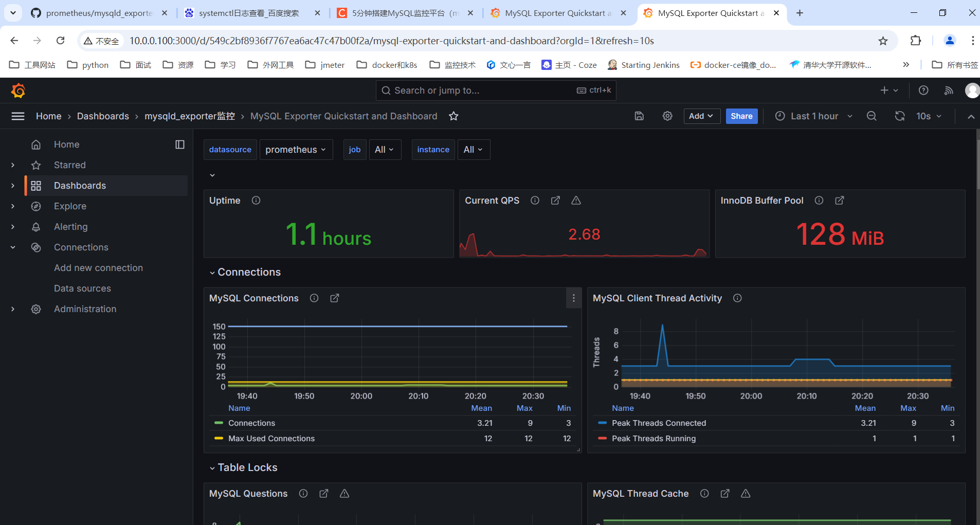Open the browser extensions puzzle icon
The height and width of the screenshot is (525, 980).
tap(916, 41)
